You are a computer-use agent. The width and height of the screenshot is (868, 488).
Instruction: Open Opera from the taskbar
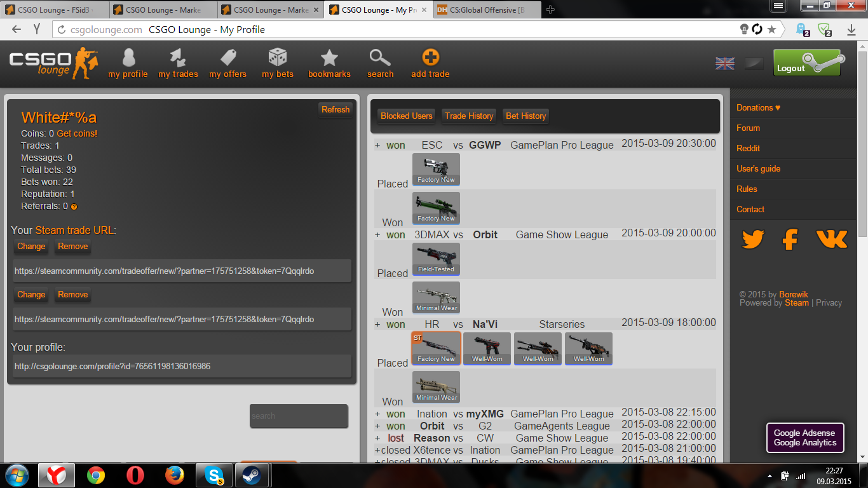pos(134,475)
